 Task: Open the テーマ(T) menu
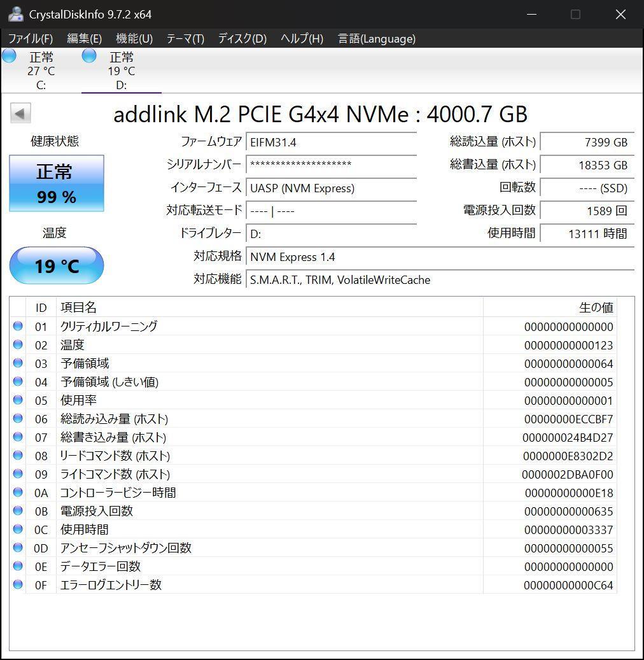pos(184,38)
